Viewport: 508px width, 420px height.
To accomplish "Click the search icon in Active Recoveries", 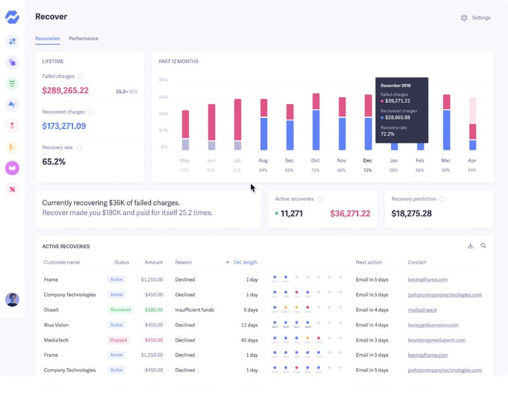I will click(x=484, y=245).
